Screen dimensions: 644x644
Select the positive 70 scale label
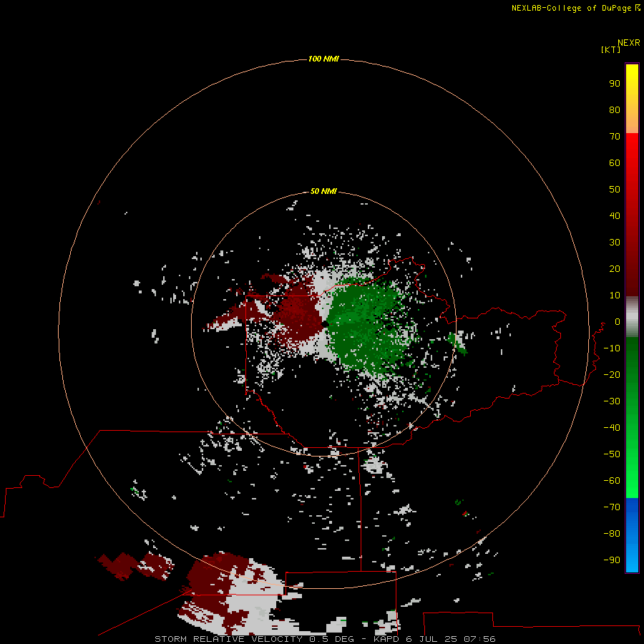click(x=615, y=137)
